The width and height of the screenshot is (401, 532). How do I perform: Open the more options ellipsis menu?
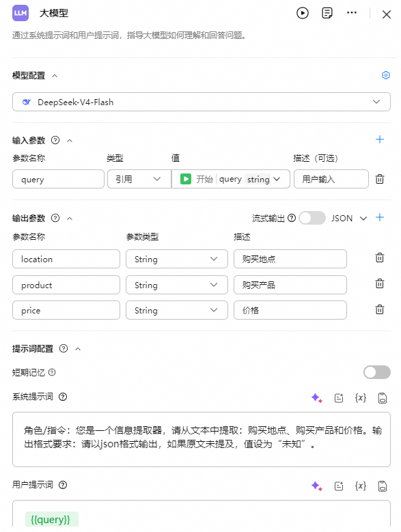[351, 13]
